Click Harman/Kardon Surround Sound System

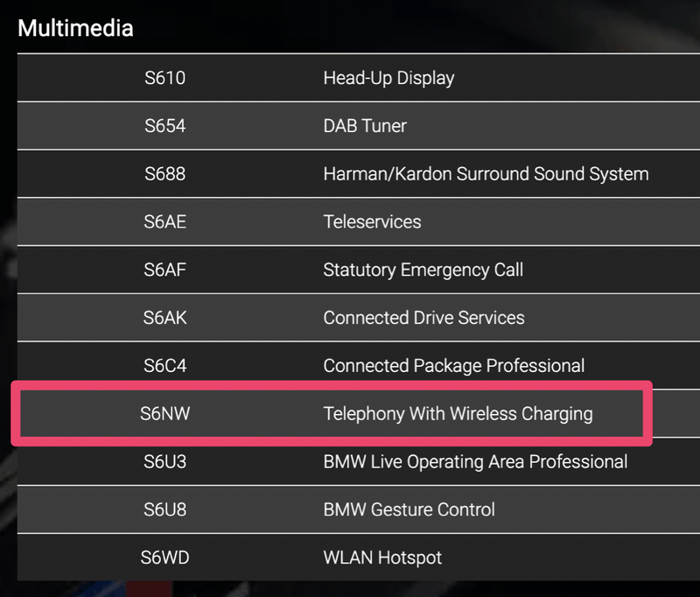(486, 174)
